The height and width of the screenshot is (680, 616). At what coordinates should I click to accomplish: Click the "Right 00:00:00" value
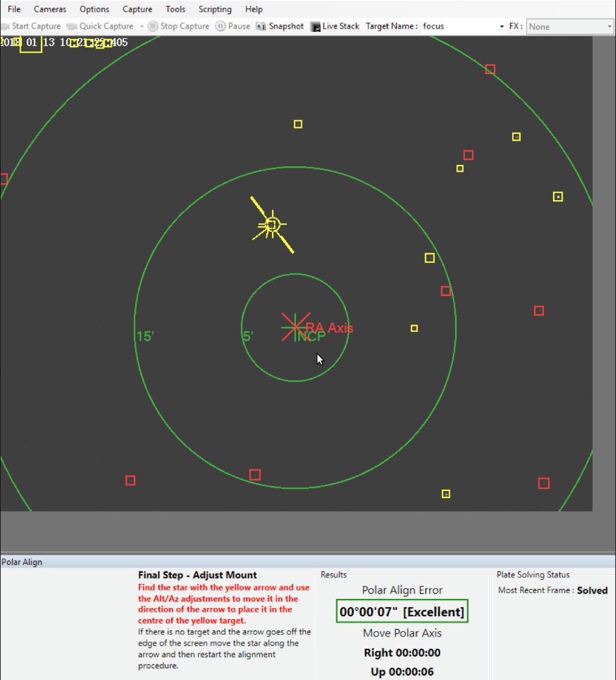pos(402,653)
